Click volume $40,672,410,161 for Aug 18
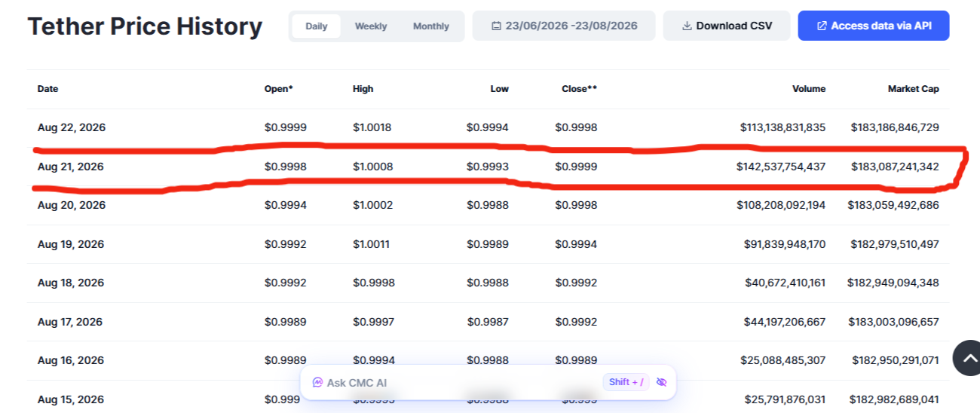Image resolution: width=980 pixels, height=413 pixels. 785,283
